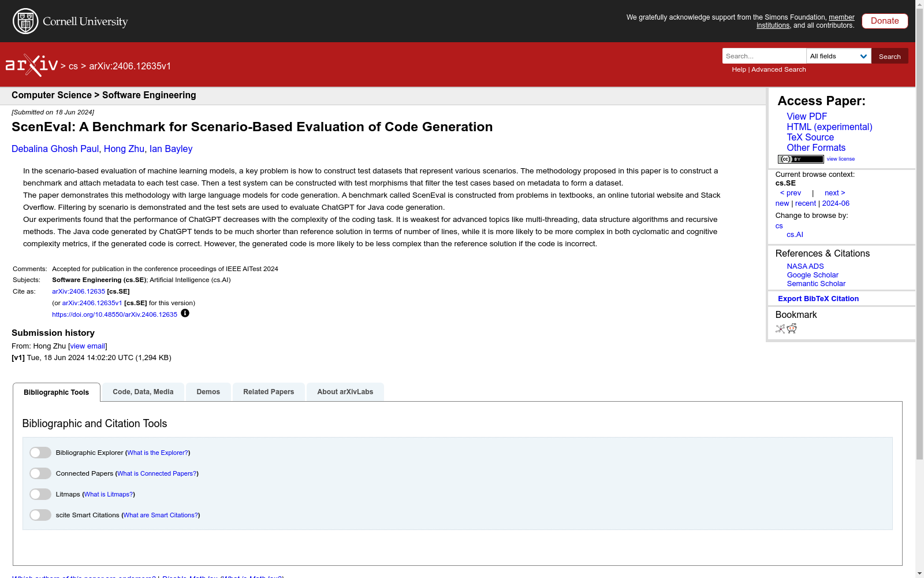The image size is (924, 578).
Task: Open the new listings link
Action: [x=782, y=203]
